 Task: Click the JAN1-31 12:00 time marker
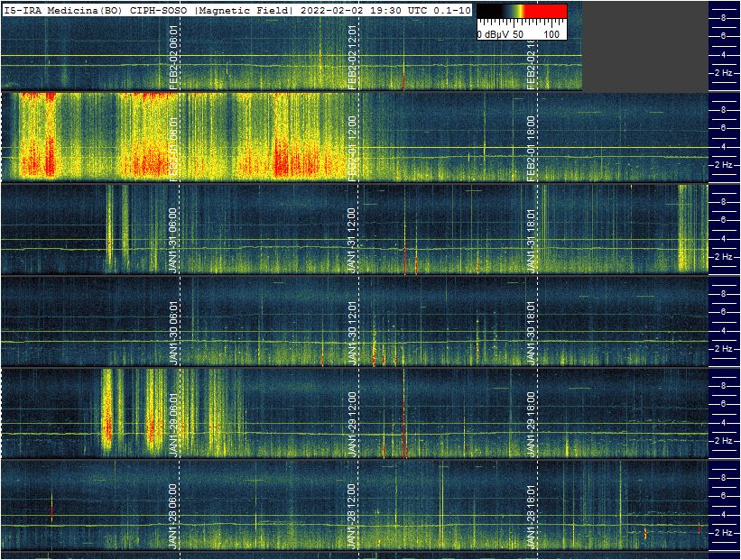[353, 242]
